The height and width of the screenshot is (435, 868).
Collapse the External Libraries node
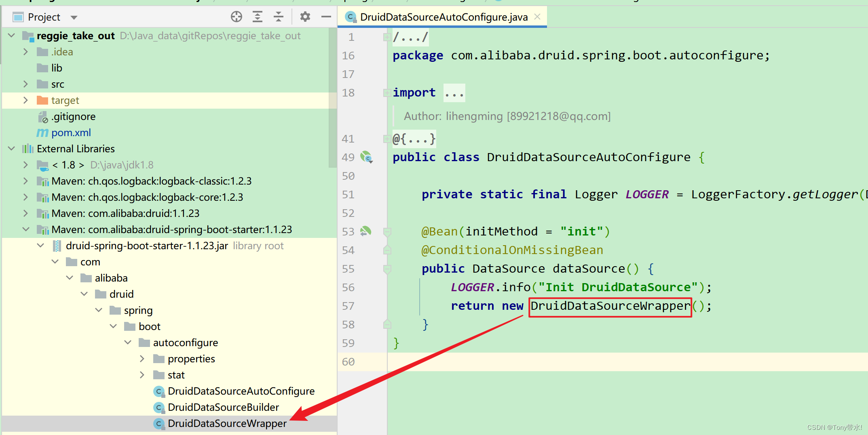(x=12, y=149)
